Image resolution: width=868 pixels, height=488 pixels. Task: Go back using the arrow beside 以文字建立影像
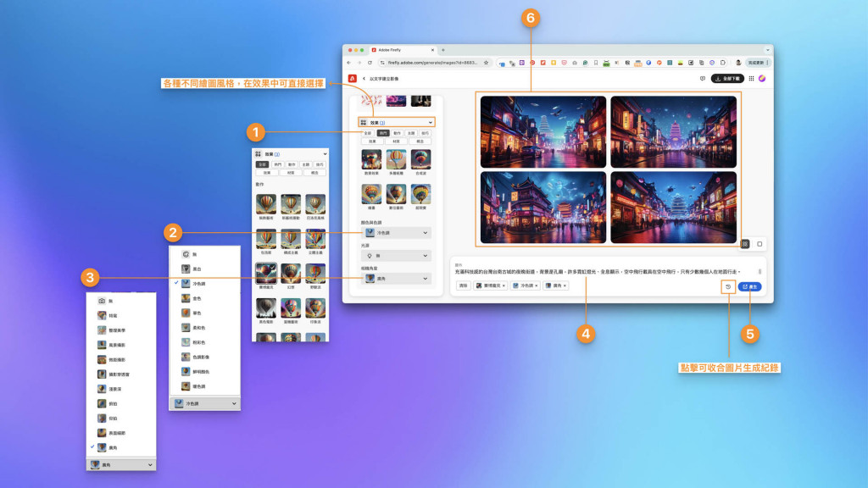tap(364, 79)
